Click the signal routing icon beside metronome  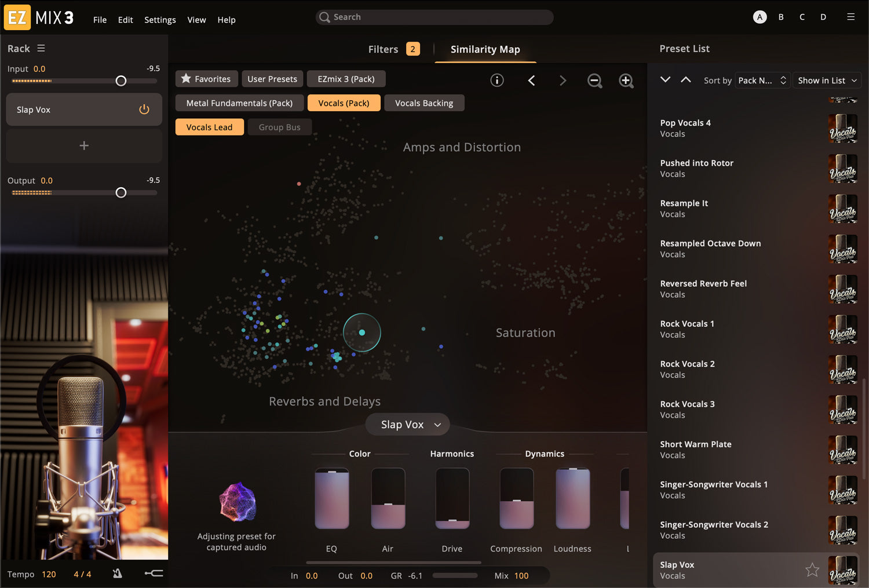click(154, 574)
